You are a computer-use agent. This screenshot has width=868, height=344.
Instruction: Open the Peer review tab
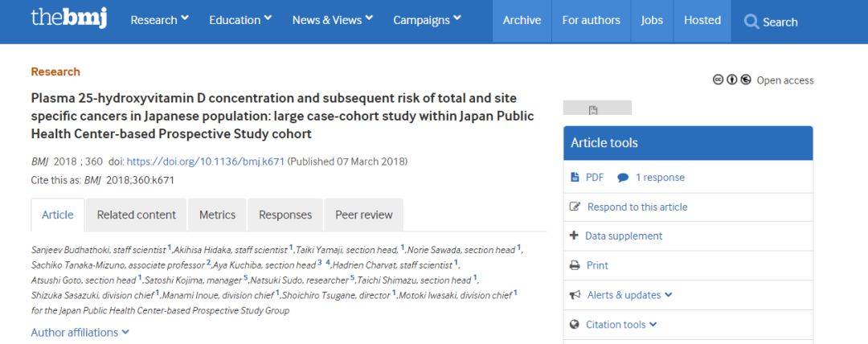[x=364, y=215]
